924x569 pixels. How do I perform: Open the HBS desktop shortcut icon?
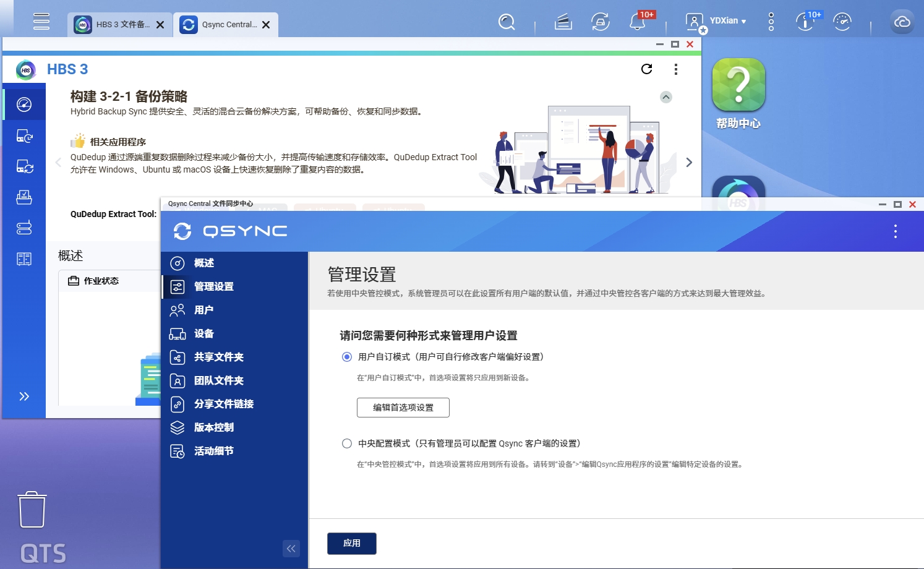[x=738, y=192]
